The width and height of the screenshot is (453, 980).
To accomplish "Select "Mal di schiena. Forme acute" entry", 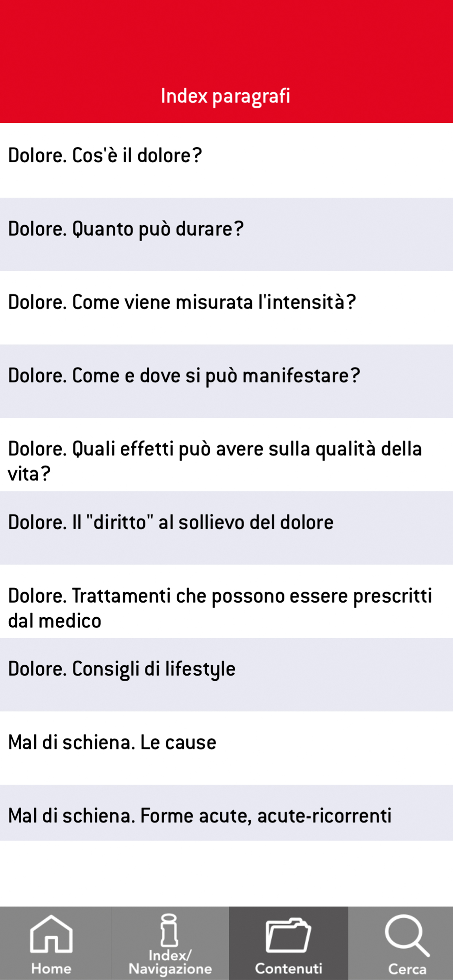I will tap(200, 816).
